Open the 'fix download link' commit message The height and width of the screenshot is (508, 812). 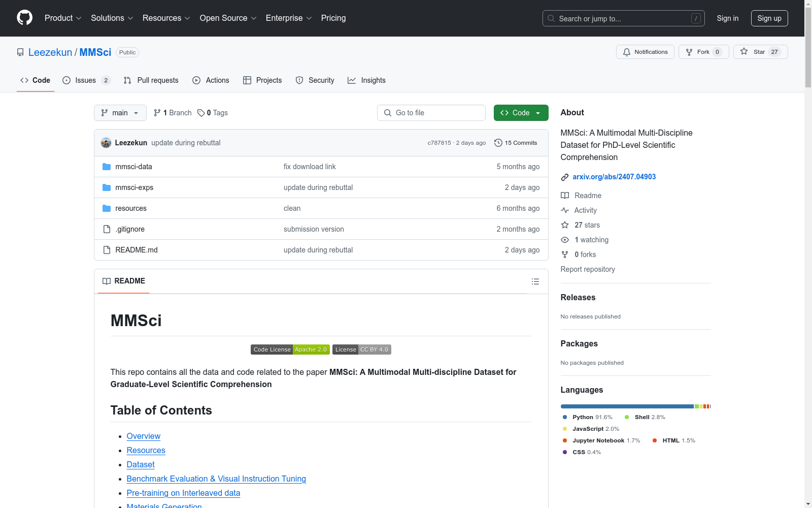coord(310,167)
